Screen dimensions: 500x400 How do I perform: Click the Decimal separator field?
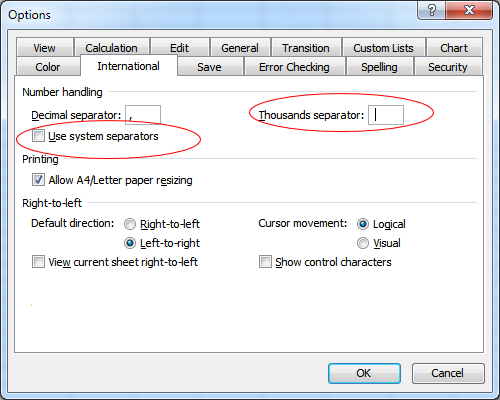(x=143, y=115)
